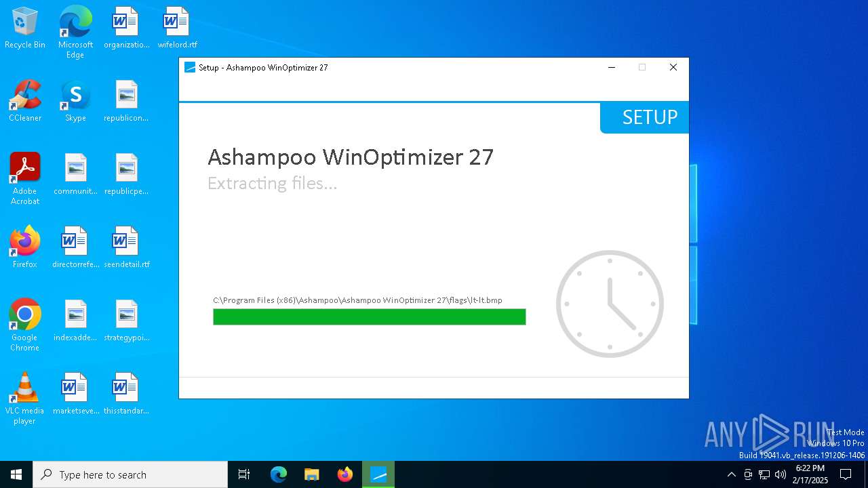Click the Type here to search box
The height and width of the screenshot is (488, 868).
tap(130, 474)
